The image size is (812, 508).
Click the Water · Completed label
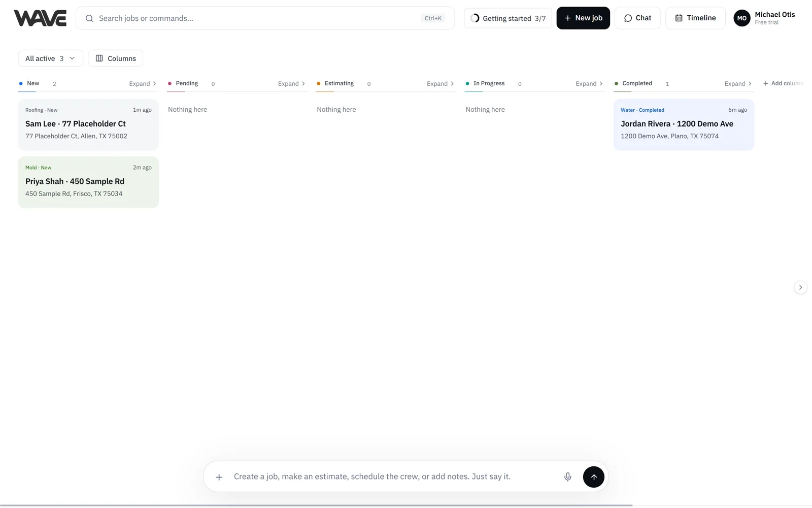click(x=642, y=110)
